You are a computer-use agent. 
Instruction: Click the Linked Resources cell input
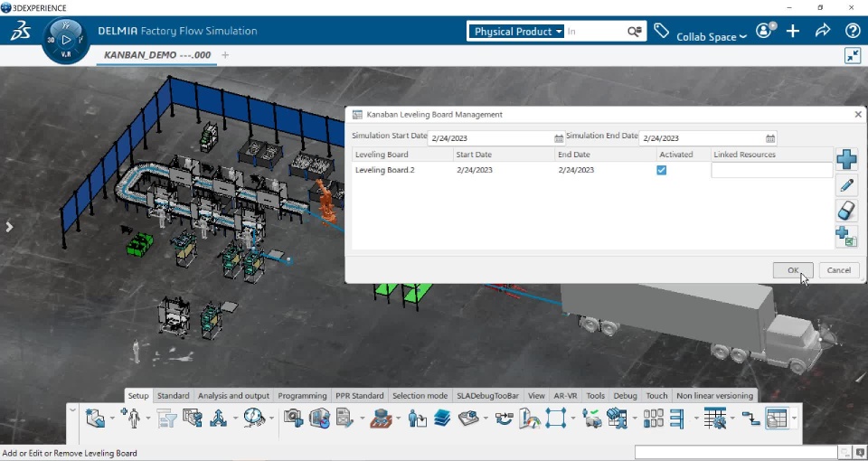point(771,171)
